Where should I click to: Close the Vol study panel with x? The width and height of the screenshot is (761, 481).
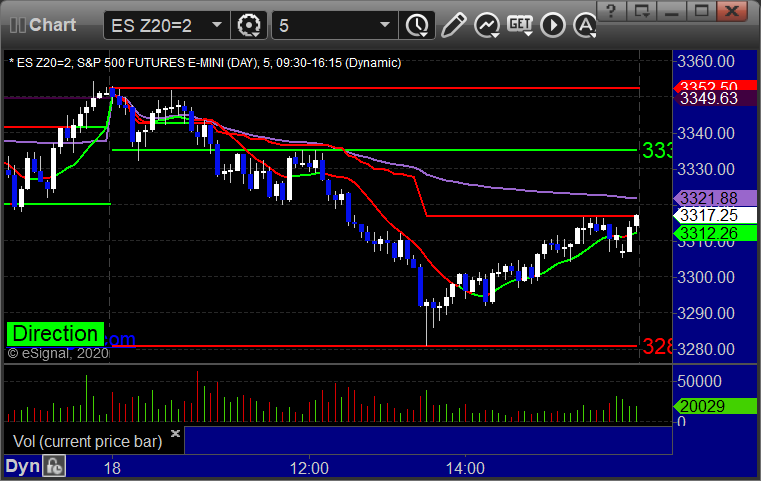point(176,433)
